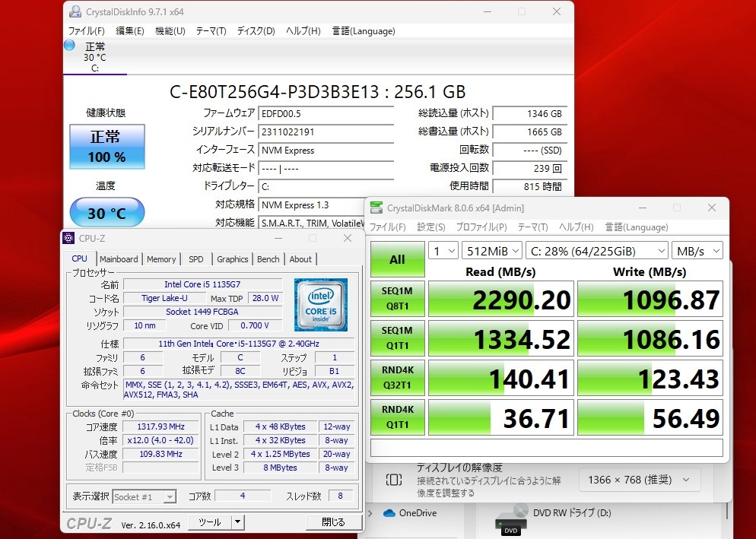Click the DVD RW drive icon
756x539 pixels.
pyautogui.click(x=511, y=521)
